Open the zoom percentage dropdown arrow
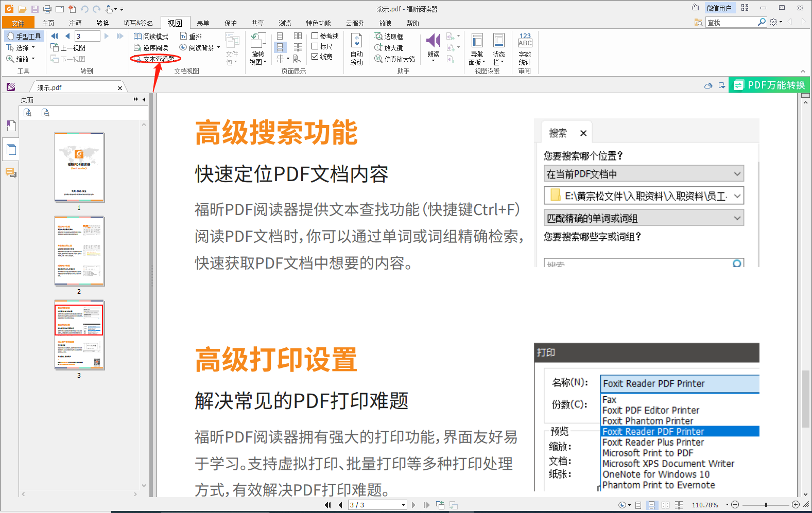 tap(727, 505)
